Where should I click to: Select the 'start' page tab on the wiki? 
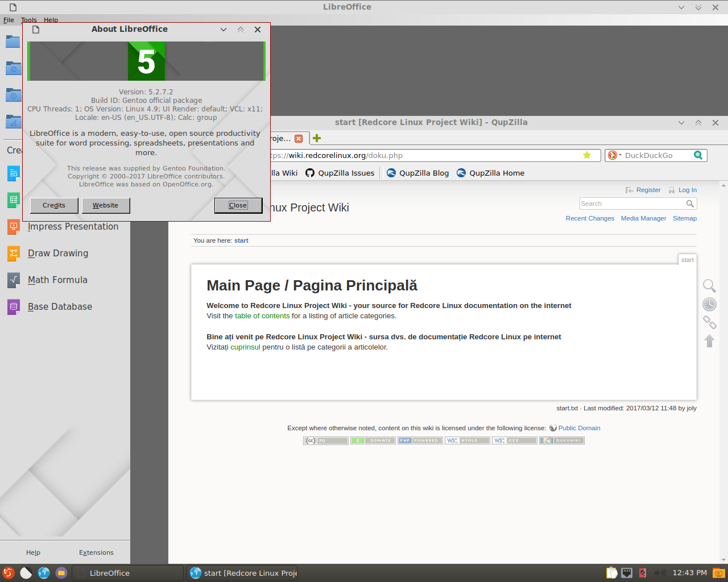tap(687, 260)
